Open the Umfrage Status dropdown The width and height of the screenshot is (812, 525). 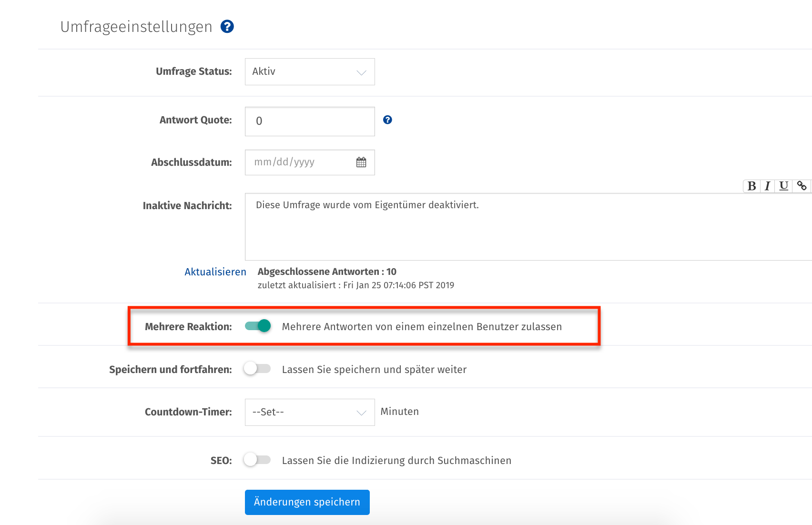point(309,71)
